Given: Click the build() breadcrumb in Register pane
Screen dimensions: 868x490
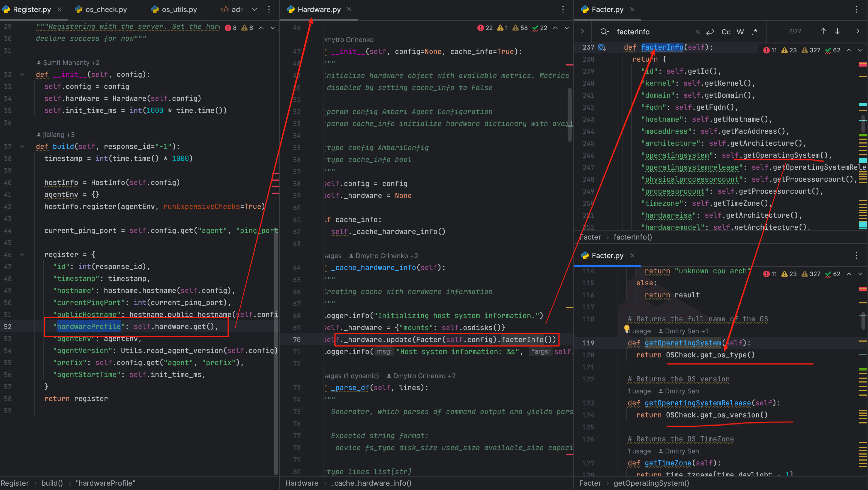Looking at the screenshot, I should (52, 483).
